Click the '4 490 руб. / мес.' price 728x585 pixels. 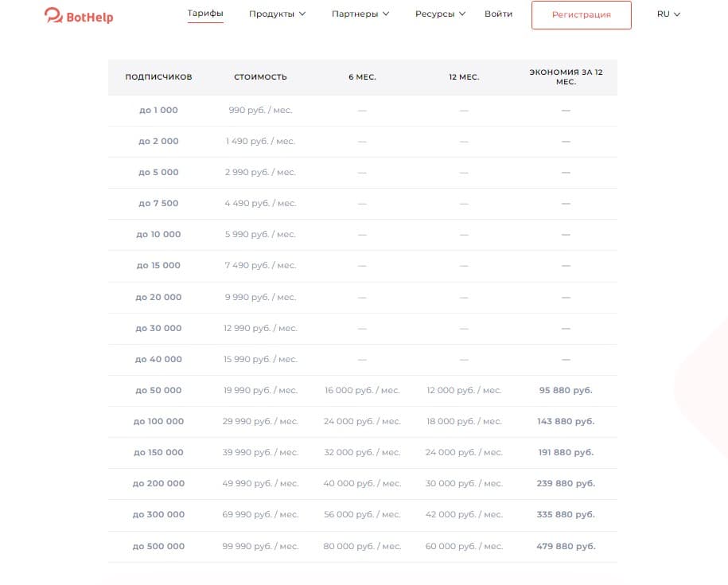point(260,204)
